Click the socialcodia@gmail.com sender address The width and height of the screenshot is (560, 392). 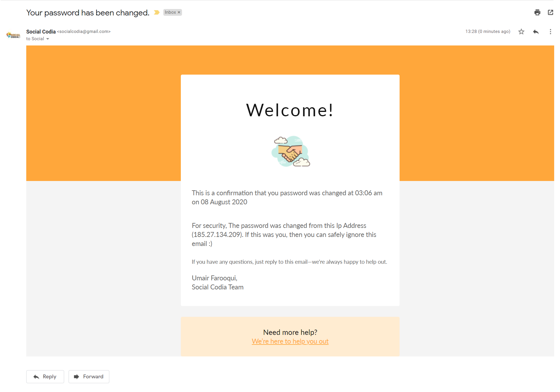(x=84, y=31)
